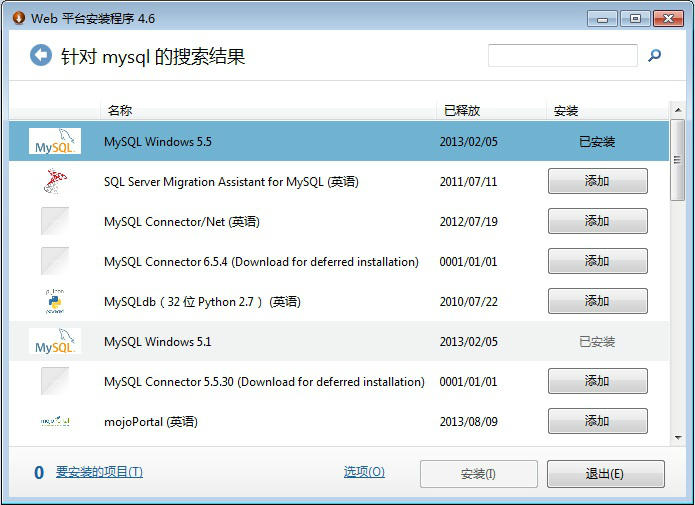Add mojoPortal to install list

597,421
